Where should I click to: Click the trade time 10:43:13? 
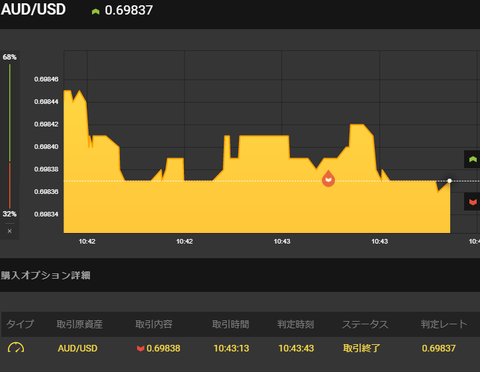231,348
